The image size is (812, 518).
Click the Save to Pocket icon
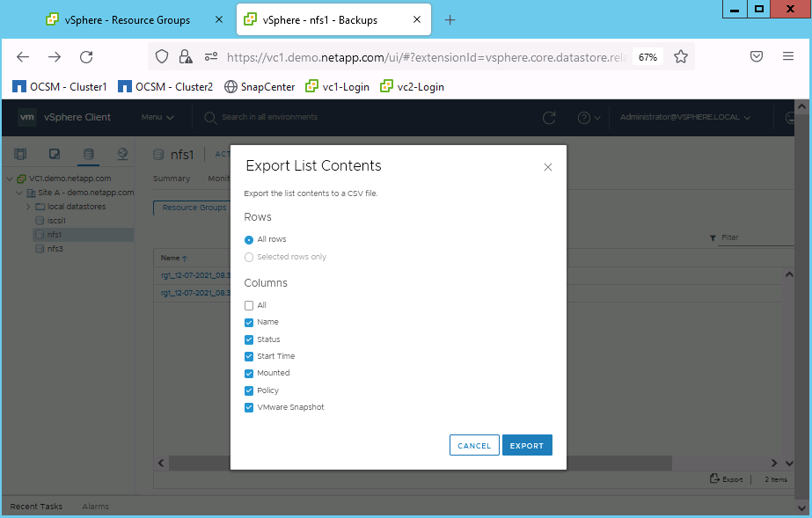pos(756,57)
